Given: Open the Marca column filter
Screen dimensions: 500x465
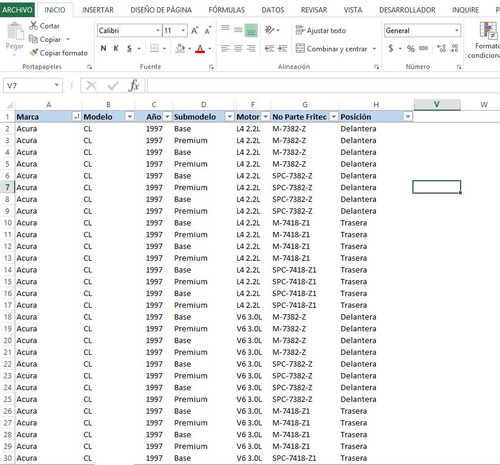Looking at the screenshot, I should click(76, 117).
